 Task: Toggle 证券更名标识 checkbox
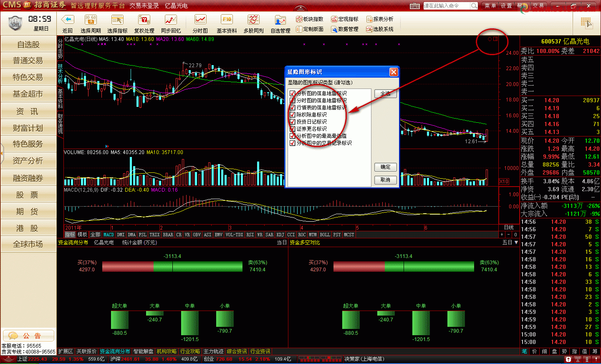tap(293, 129)
